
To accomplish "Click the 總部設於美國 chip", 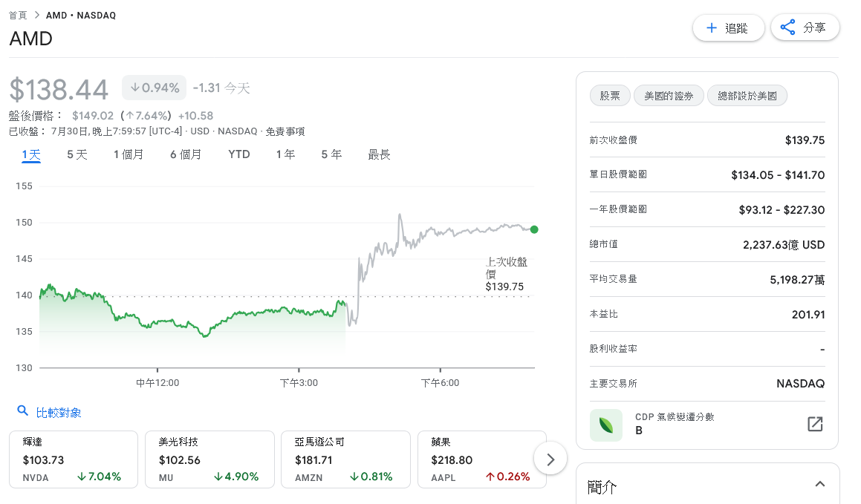I will pos(747,96).
